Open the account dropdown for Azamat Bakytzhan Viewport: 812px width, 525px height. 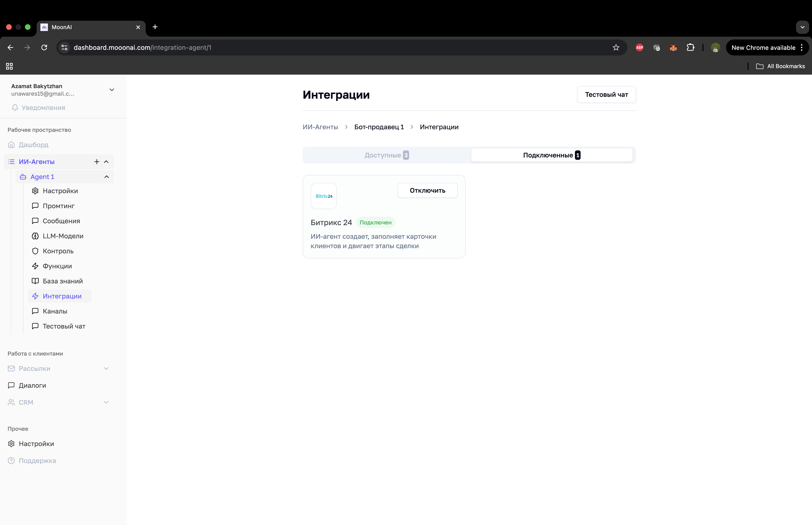point(112,90)
